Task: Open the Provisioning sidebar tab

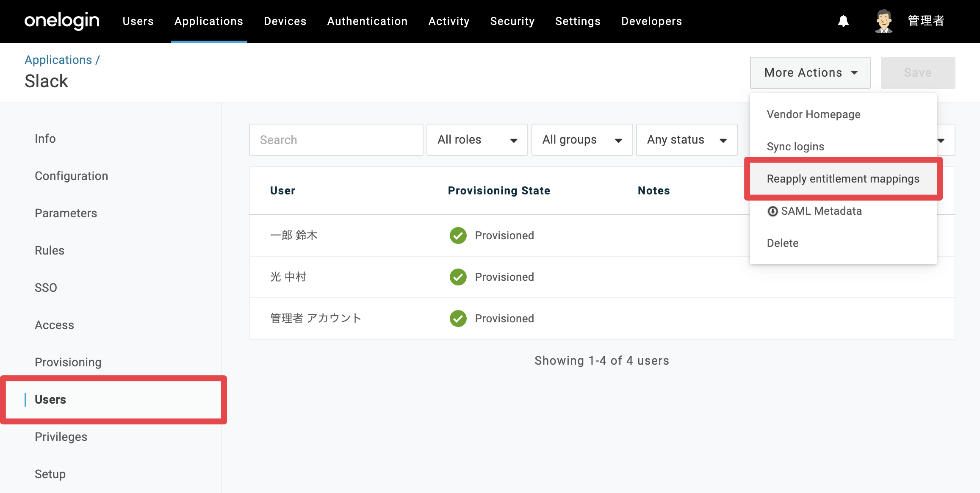Action: tap(68, 363)
